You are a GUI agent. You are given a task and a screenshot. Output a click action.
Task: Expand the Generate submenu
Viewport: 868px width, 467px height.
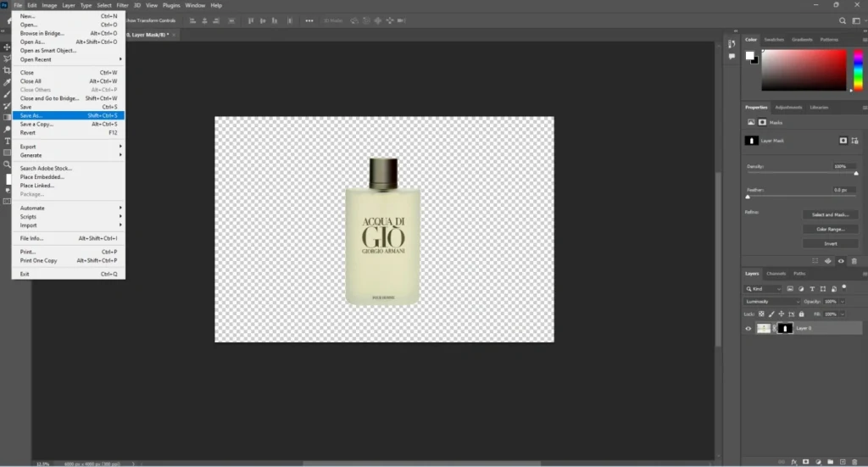pos(69,155)
